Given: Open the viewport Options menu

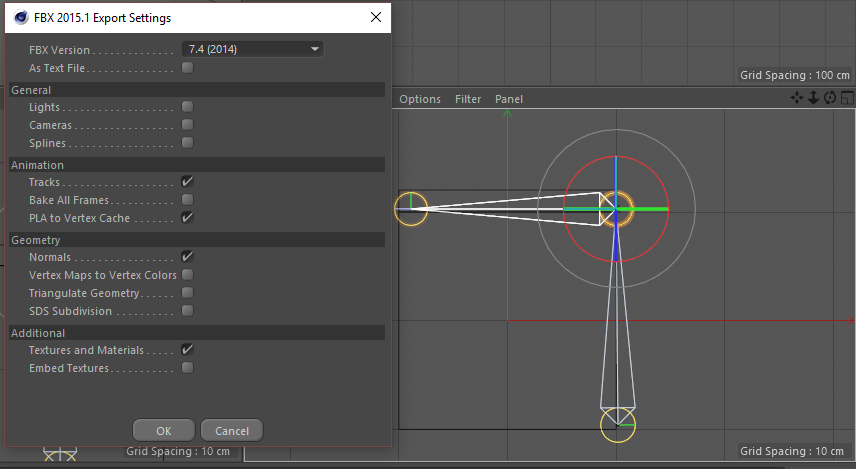Looking at the screenshot, I should tap(420, 99).
